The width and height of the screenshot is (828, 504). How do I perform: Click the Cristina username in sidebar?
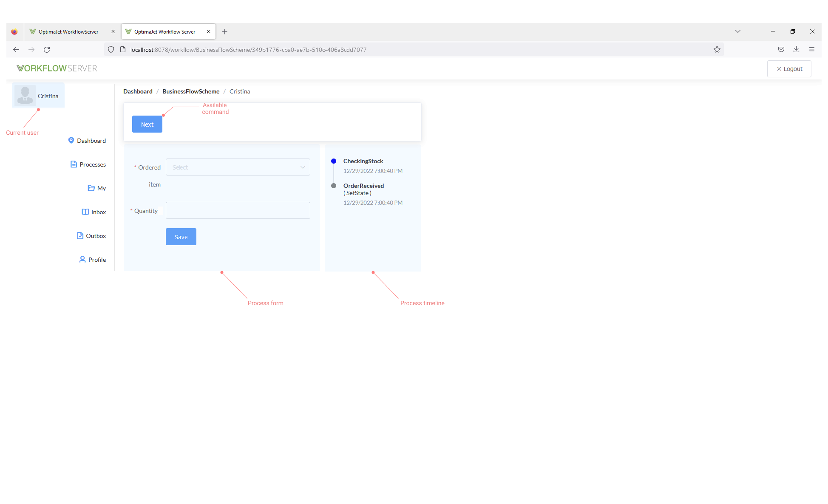pos(48,96)
